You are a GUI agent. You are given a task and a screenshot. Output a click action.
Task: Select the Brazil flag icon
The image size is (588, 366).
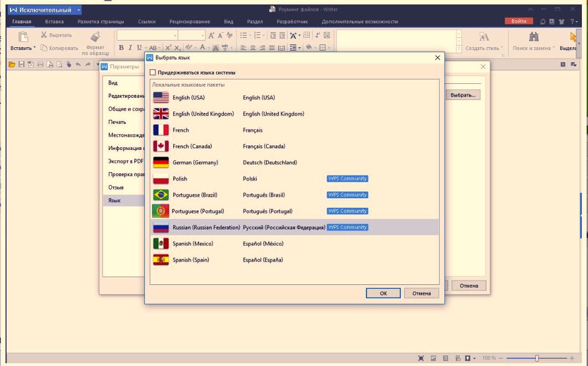161,195
